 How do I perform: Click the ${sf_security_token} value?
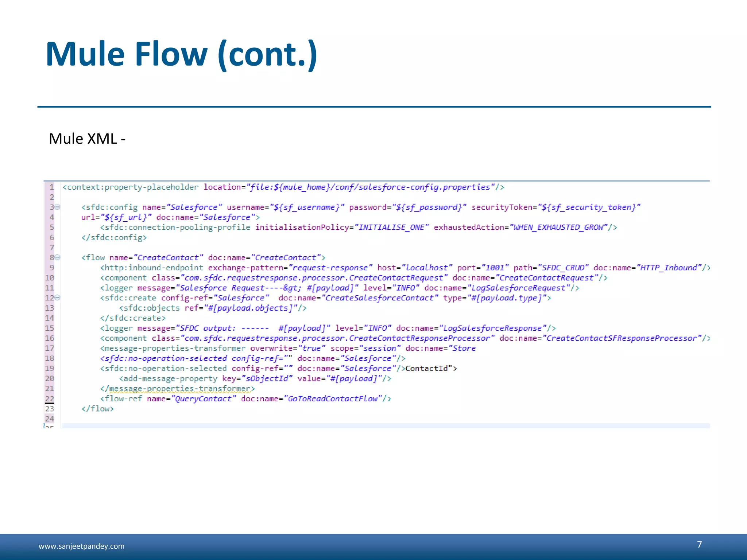589,207
